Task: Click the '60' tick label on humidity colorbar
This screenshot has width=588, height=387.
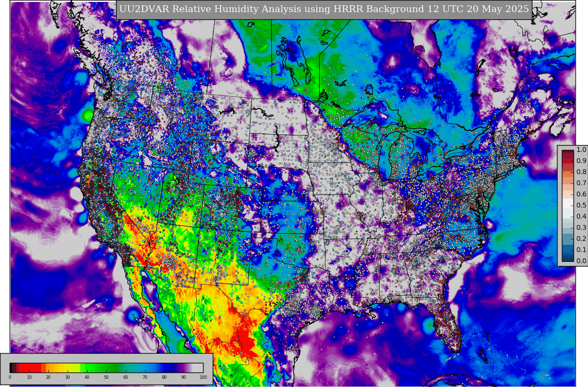Action: click(x=126, y=377)
